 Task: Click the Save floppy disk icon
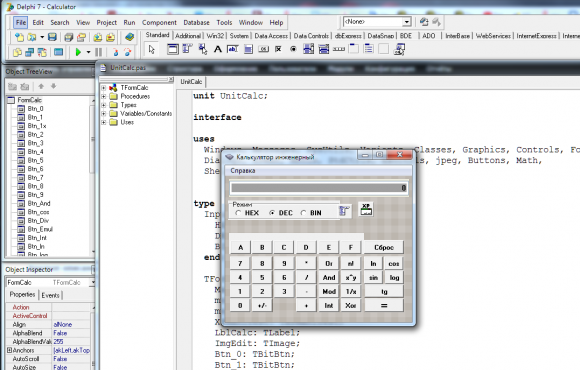[x=52, y=37]
